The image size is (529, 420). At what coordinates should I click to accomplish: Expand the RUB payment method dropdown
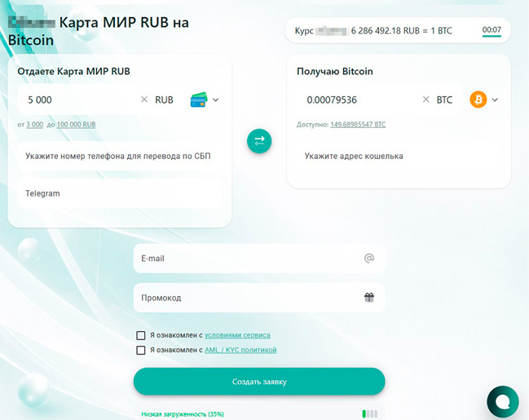click(x=215, y=100)
